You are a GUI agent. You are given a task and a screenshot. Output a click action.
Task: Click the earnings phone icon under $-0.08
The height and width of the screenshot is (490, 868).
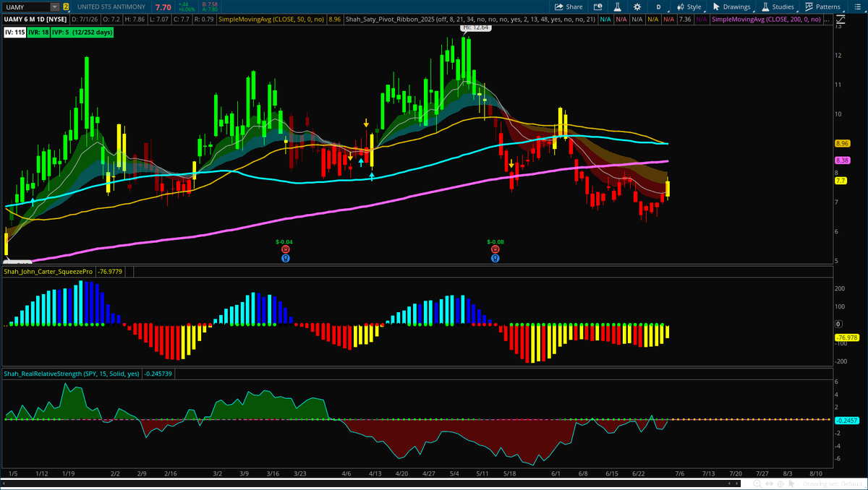495,249
